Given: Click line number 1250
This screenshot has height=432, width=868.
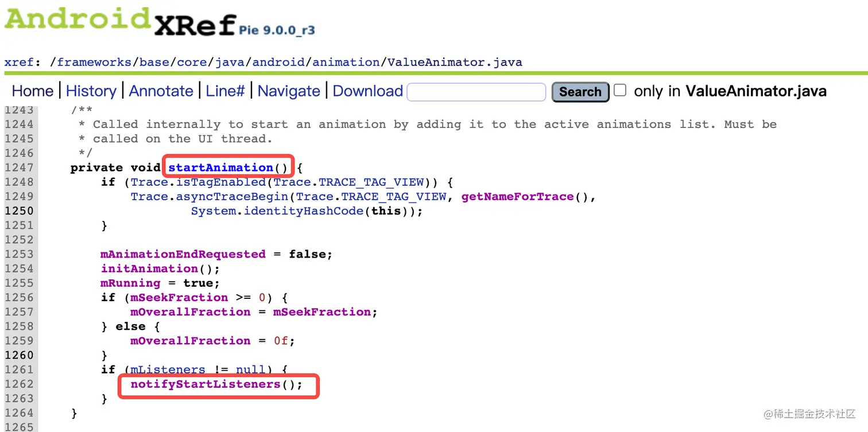Looking at the screenshot, I should point(19,211).
